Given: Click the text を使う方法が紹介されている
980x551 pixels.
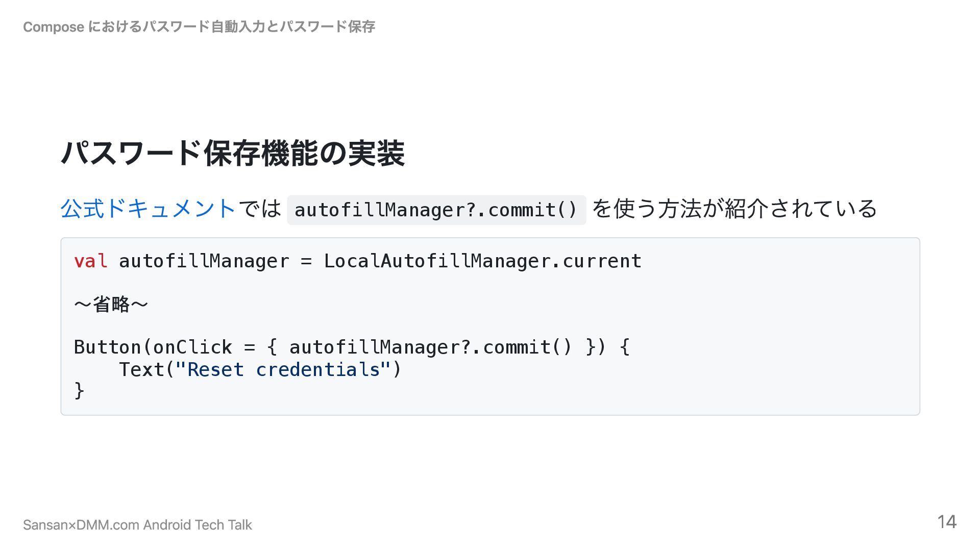Looking at the screenshot, I should [x=734, y=209].
